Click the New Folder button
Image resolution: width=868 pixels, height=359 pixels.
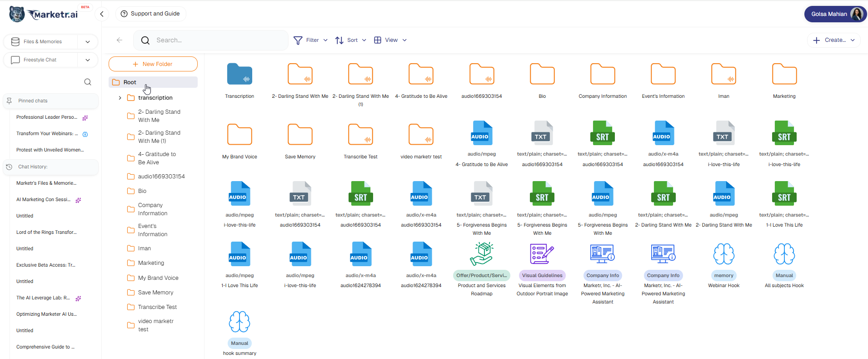click(x=153, y=64)
